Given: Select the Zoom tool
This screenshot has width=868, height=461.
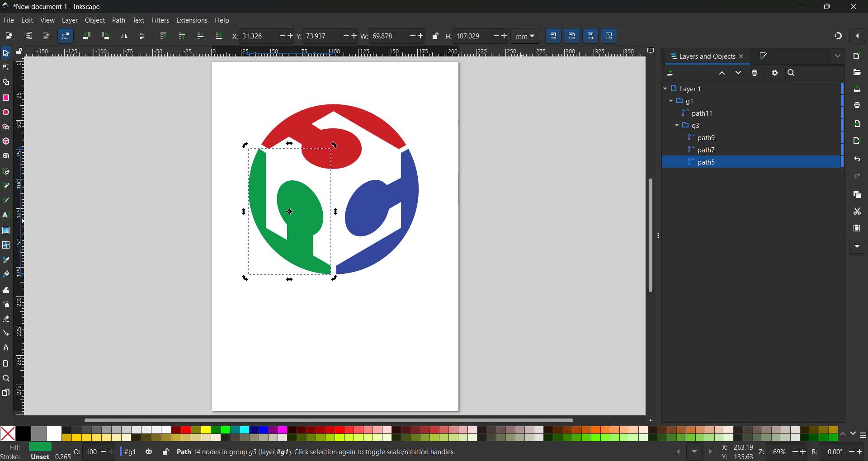Looking at the screenshot, I should [6, 379].
